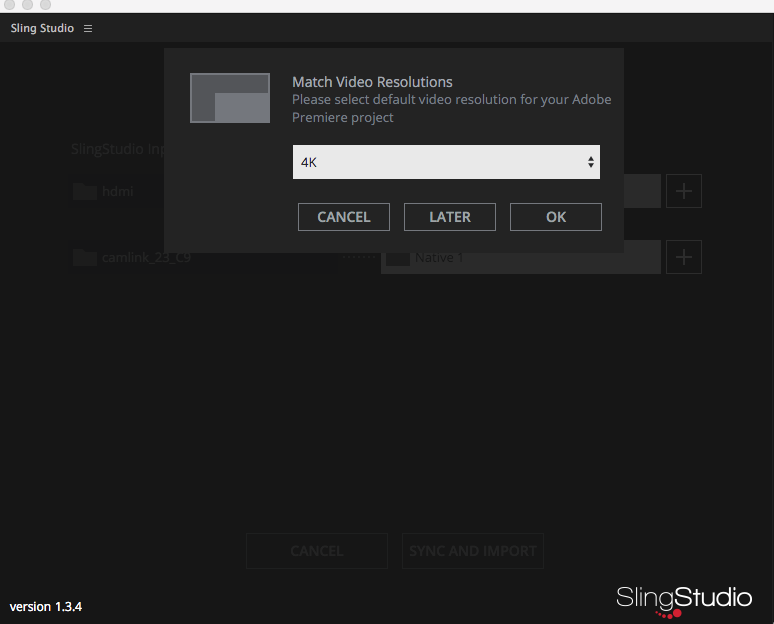Click the Native 1 track icon

point(398,258)
